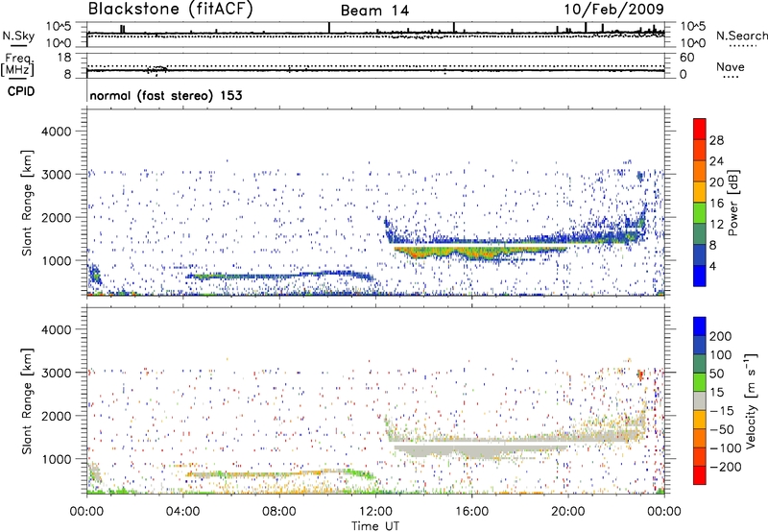Click the 10/Feb/2009 date label
This screenshot has height=532, width=768.
click(613, 10)
